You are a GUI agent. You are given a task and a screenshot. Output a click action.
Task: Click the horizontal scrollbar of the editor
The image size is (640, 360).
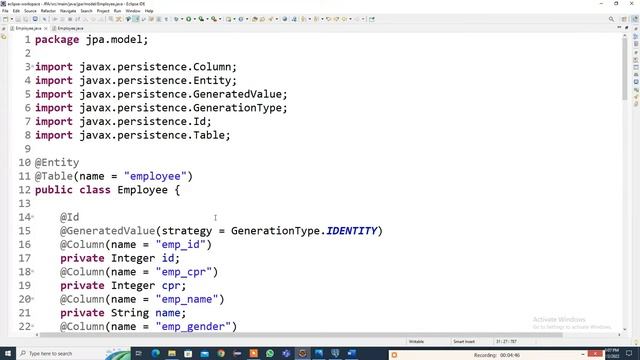click(301, 335)
